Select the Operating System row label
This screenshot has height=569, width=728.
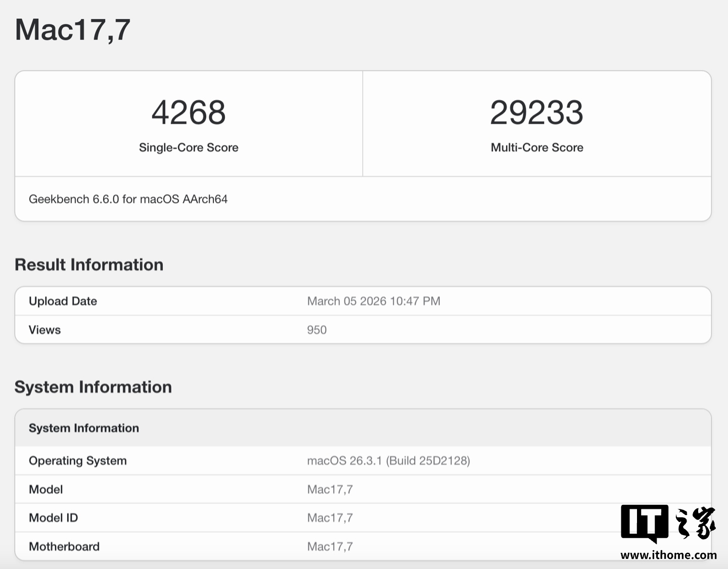click(x=78, y=461)
